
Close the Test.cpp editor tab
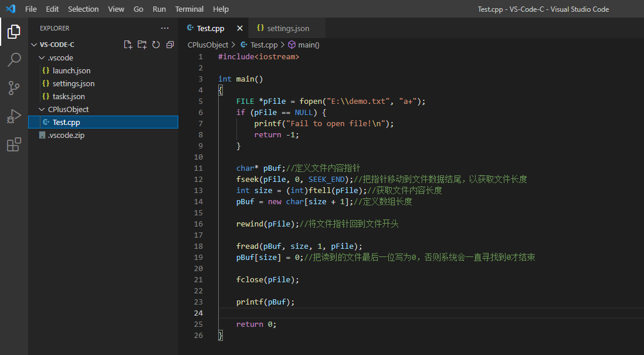point(240,28)
